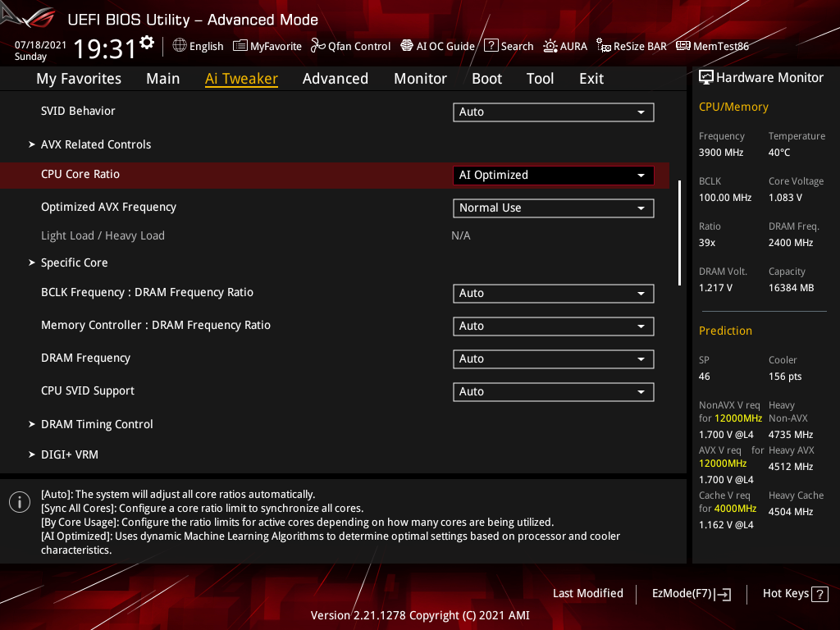Launch MemTest86
This screenshot has width=840, height=630.
tap(712, 46)
